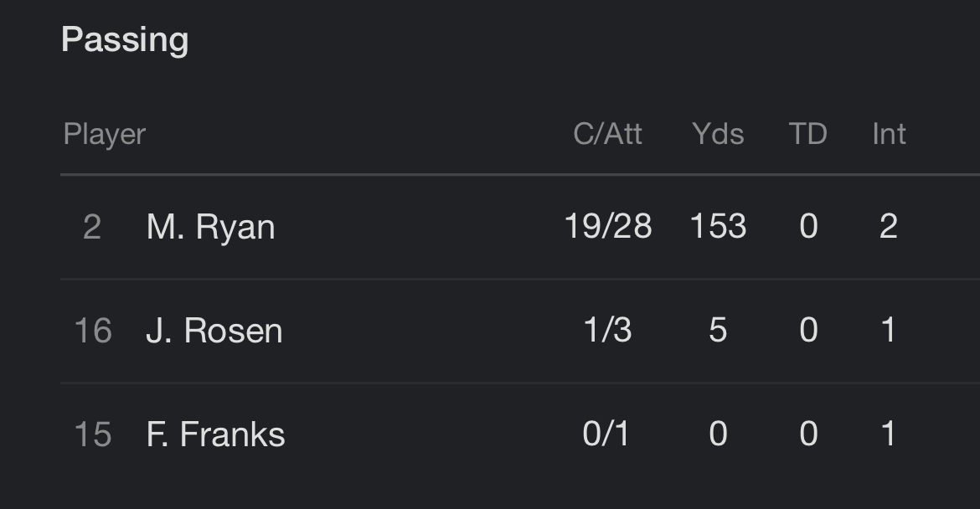Open player J. Rosen's profile

(x=214, y=330)
